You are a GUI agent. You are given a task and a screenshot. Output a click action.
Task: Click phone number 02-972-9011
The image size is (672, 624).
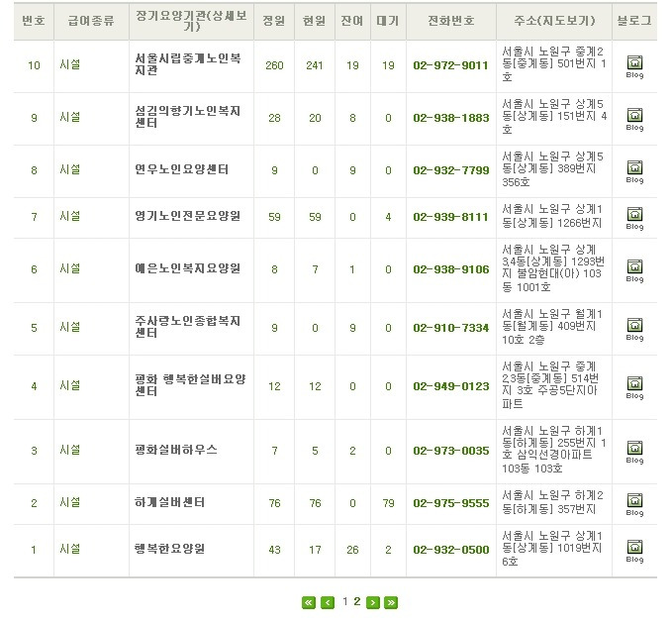(x=451, y=65)
